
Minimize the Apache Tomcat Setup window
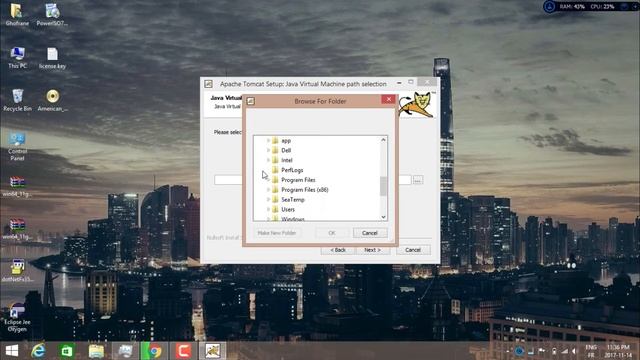coord(399,83)
